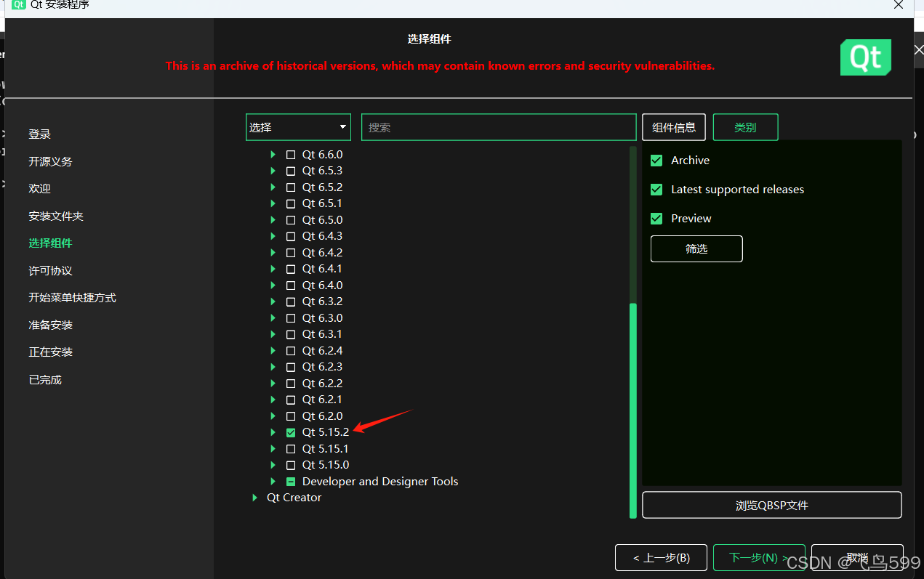Select the 选择组件 sidebar step
The image size is (924, 579).
(51, 243)
